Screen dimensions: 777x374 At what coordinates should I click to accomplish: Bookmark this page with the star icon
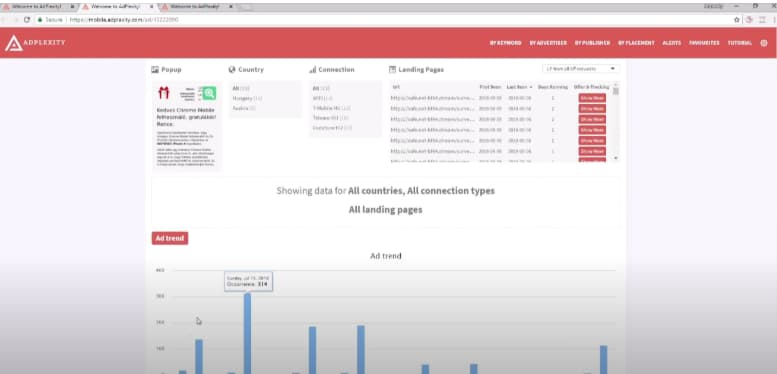click(x=737, y=20)
